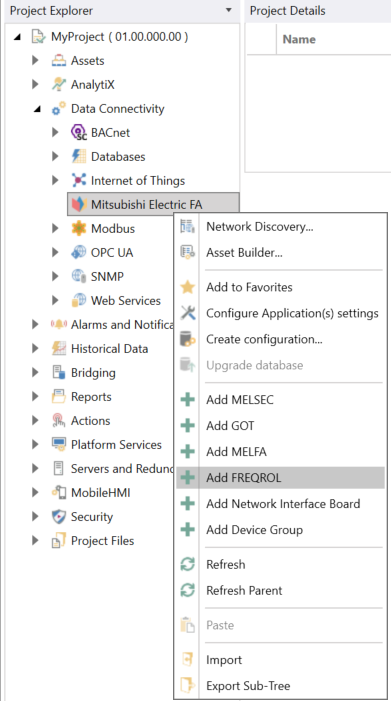Click the Modbus gear icon
This screenshot has height=701, width=391.
point(79,228)
